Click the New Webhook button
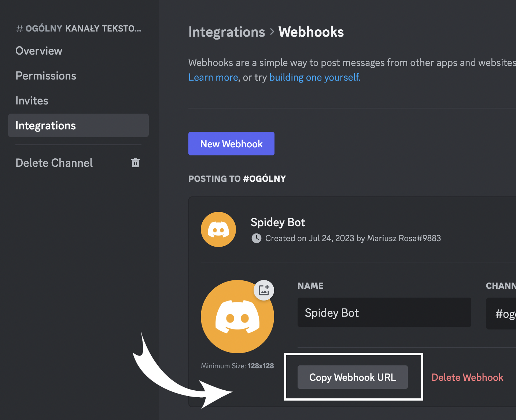This screenshot has height=420, width=516. 231,144
